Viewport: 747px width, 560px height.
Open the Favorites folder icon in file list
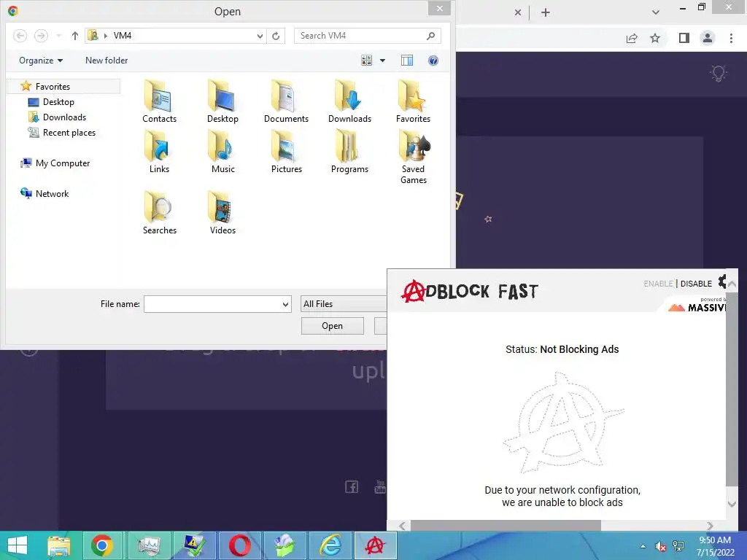pos(413,101)
